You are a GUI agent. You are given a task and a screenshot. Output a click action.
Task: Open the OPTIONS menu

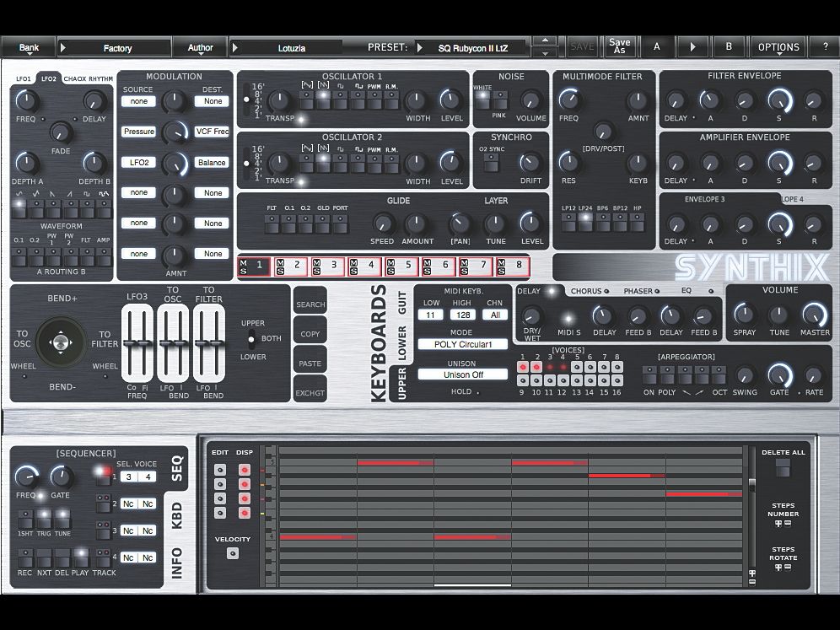coord(778,48)
